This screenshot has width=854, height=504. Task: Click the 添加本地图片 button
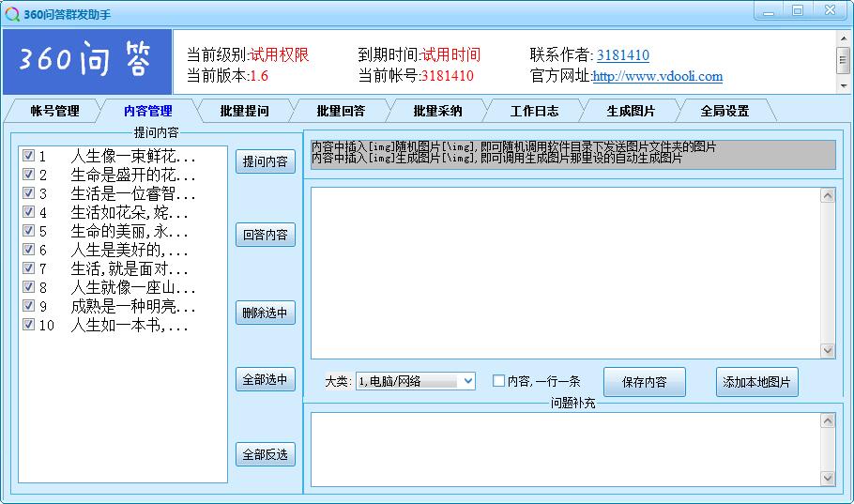(756, 382)
